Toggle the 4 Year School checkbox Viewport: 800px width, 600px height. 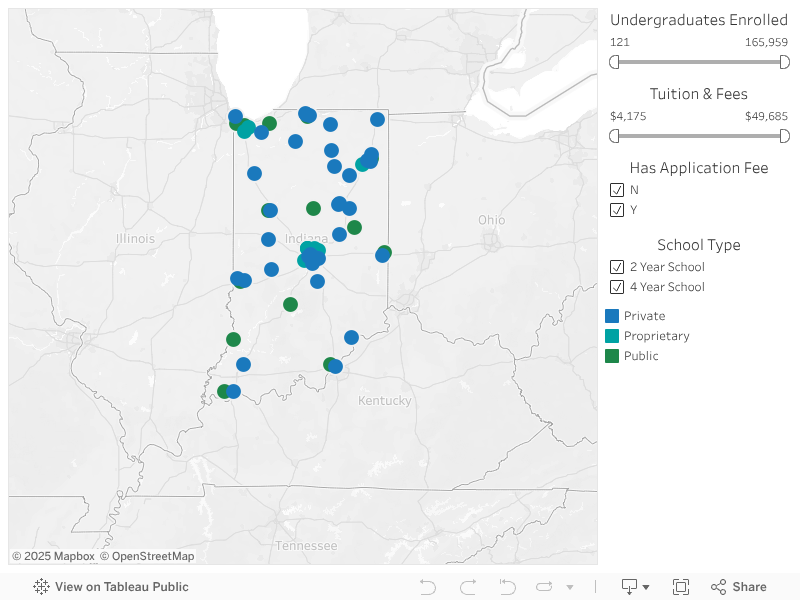tap(617, 287)
